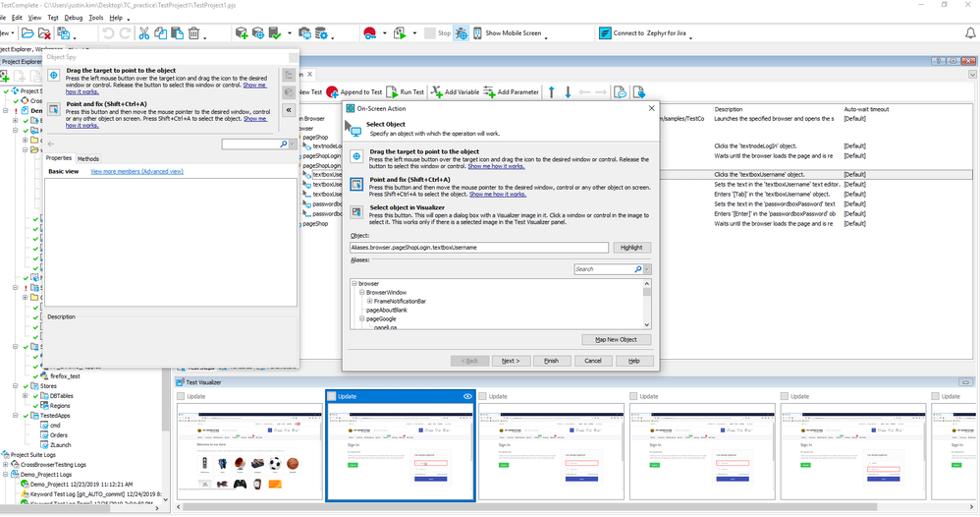The image size is (980, 517).
Task: Toggle Update checkbox on selected blue thumbnail
Action: (x=330, y=396)
